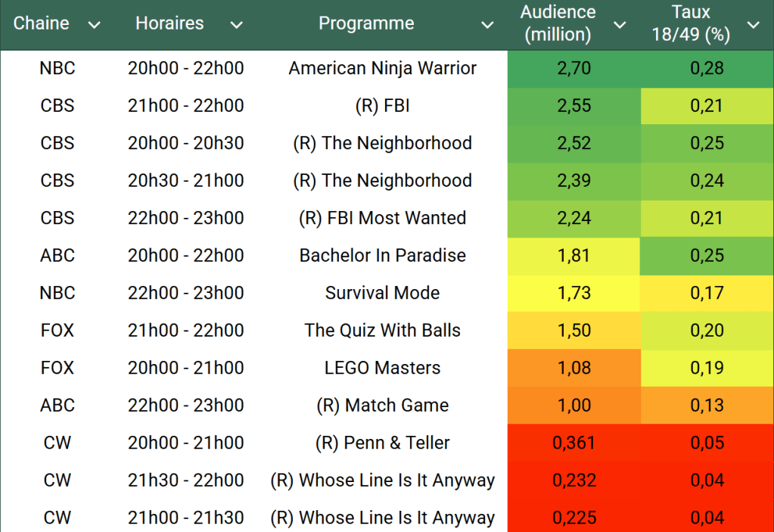This screenshot has height=532, width=774.
Task: Select the Chaine column header label
Action: tap(42, 23)
